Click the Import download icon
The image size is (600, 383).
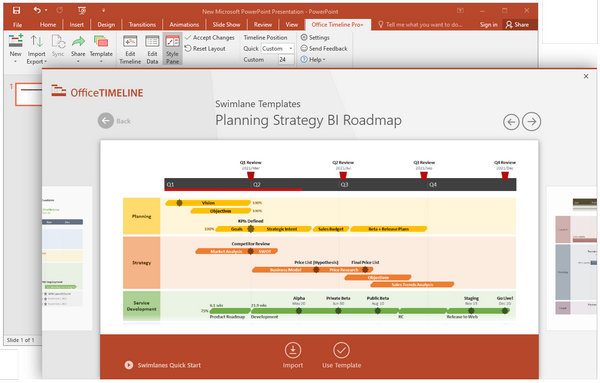(x=293, y=350)
